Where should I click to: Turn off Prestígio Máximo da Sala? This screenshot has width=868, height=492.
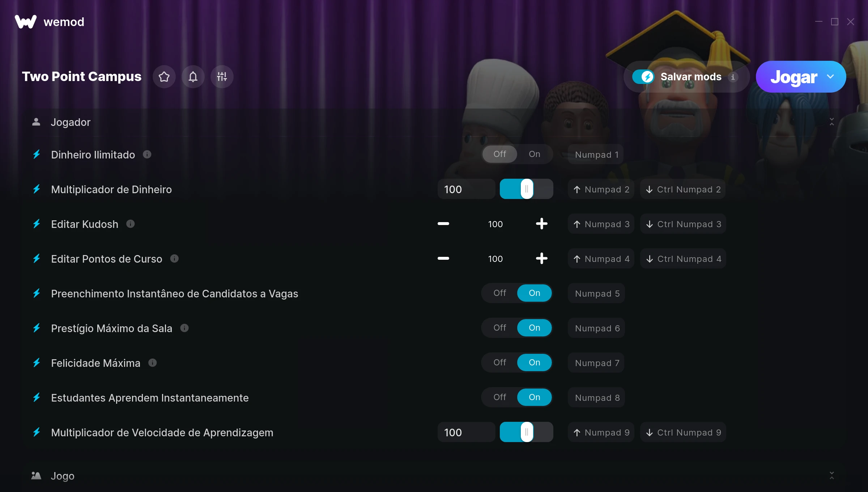[x=499, y=328]
